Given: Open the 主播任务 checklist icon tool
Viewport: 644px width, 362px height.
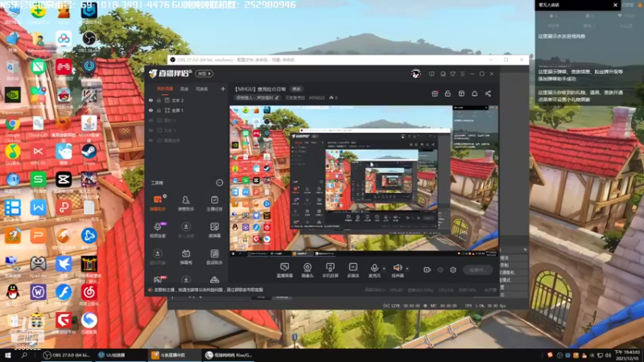Looking at the screenshot, I should click(x=214, y=203).
